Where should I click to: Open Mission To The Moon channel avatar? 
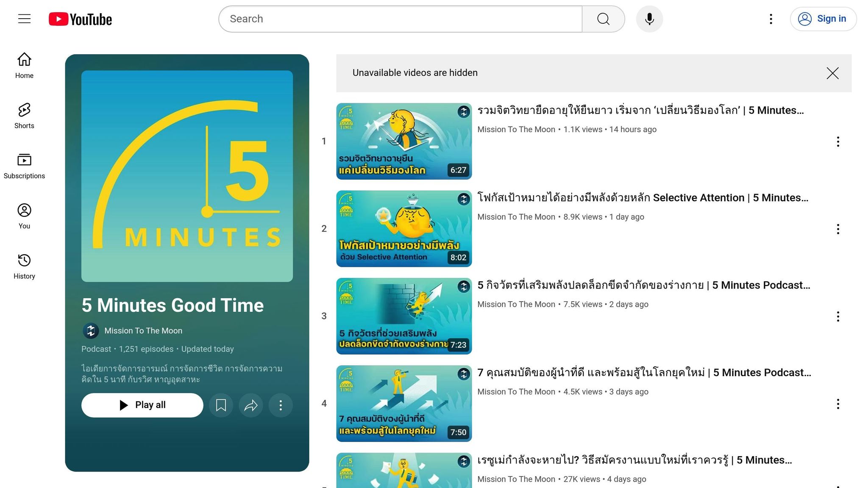pos(91,331)
